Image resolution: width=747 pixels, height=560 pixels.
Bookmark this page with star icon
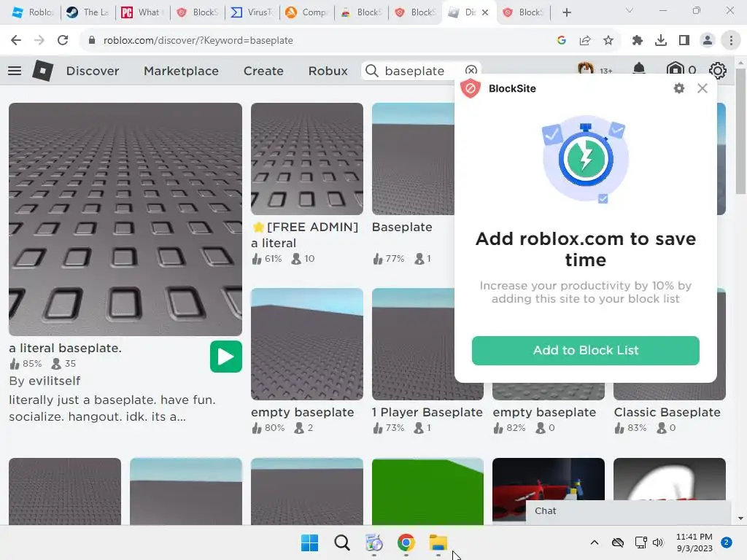point(608,41)
